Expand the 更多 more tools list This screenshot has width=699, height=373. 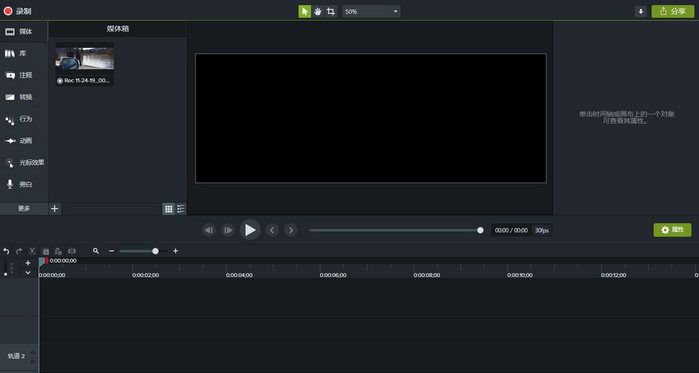point(24,209)
